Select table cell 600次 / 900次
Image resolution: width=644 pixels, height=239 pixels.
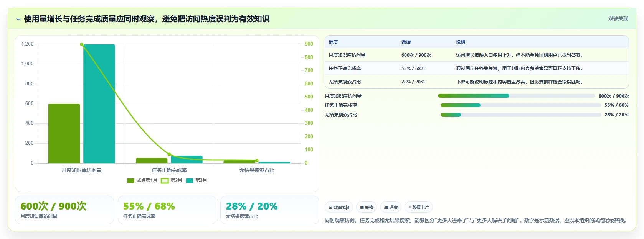pyautogui.click(x=416, y=55)
